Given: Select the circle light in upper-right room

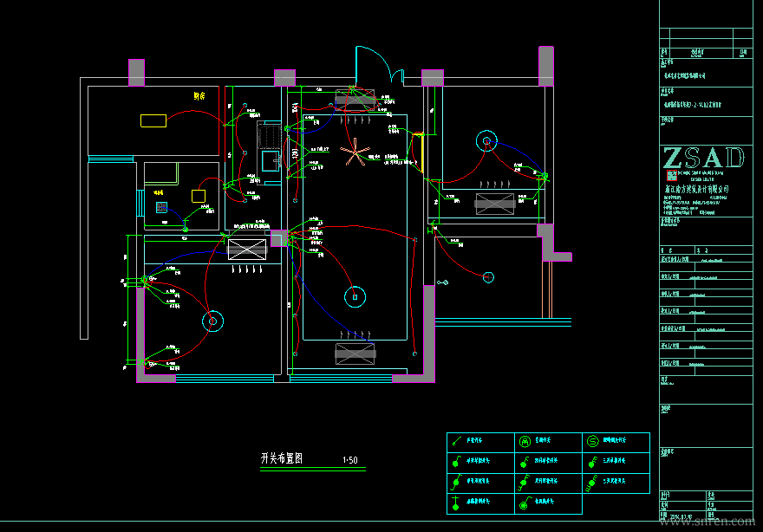Looking at the screenshot, I should click(486, 141).
